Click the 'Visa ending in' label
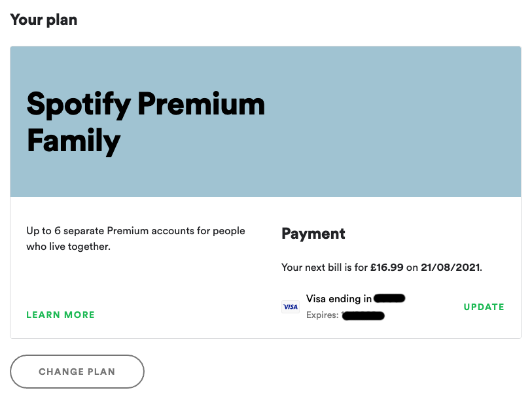This screenshot has width=532, height=403. tap(339, 298)
